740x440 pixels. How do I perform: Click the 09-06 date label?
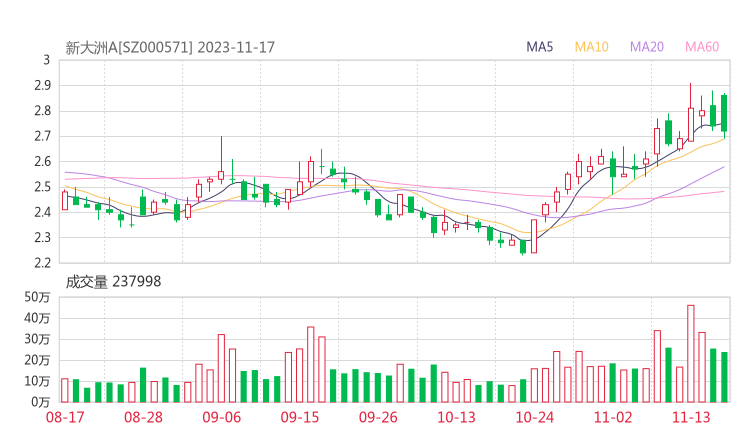[222, 417]
